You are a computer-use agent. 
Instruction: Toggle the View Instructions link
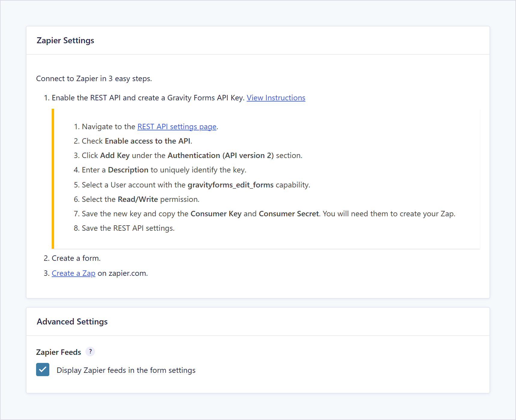click(x=276, y=98)
